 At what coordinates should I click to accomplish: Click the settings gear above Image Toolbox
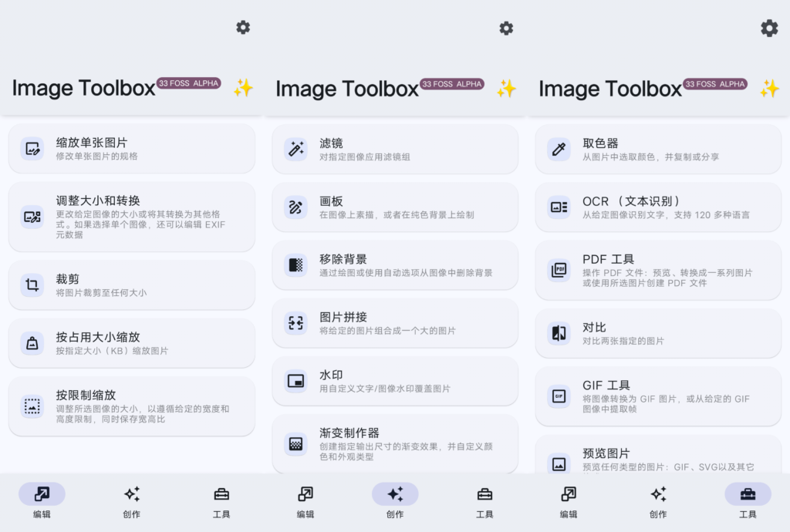point(242,27)
